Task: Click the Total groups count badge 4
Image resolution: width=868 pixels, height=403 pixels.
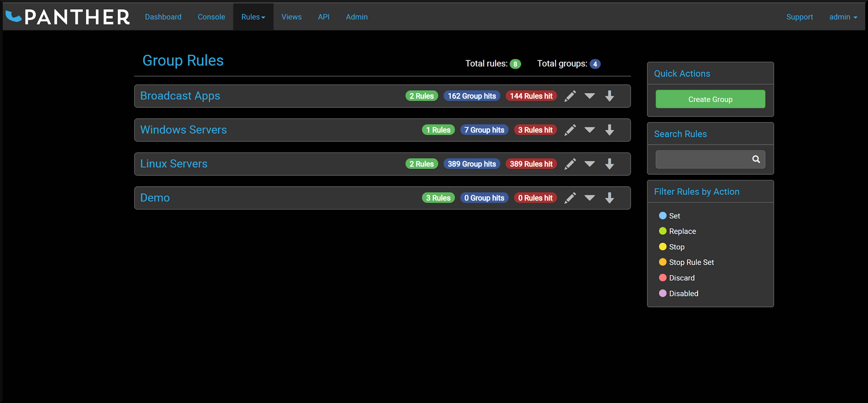Action: (595, 64)
